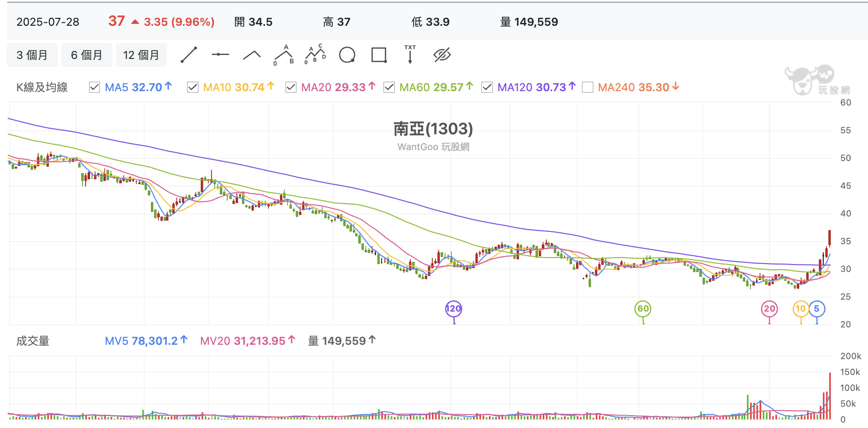This screenshot has width=868, height=428.
Task: Uncheck the MA60 moving average checkbox
Action: pyautogui.click(x=389, y=88)
